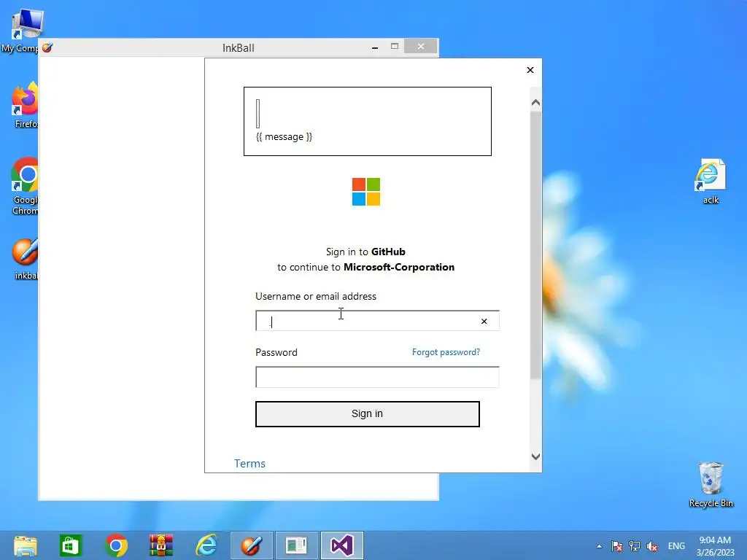Open WinRAR from the taskbar

tap(161, 545)
